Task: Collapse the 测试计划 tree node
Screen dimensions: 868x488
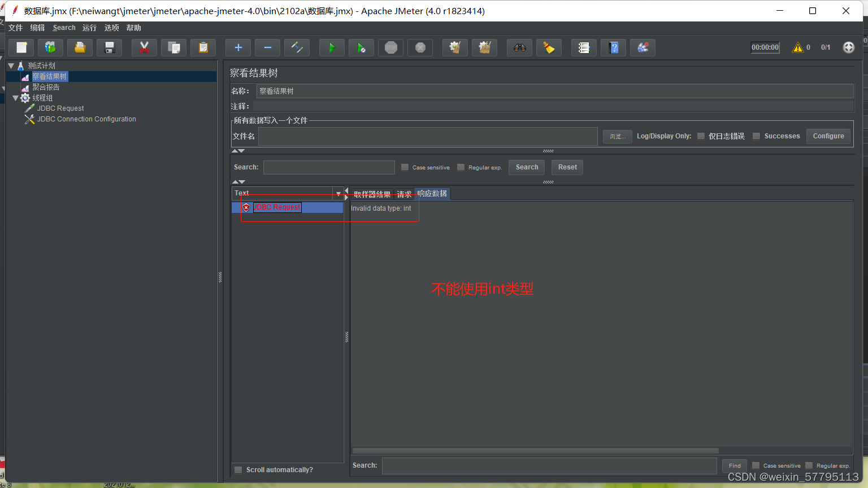Action: pyautogui.click(x=11, y=66)
